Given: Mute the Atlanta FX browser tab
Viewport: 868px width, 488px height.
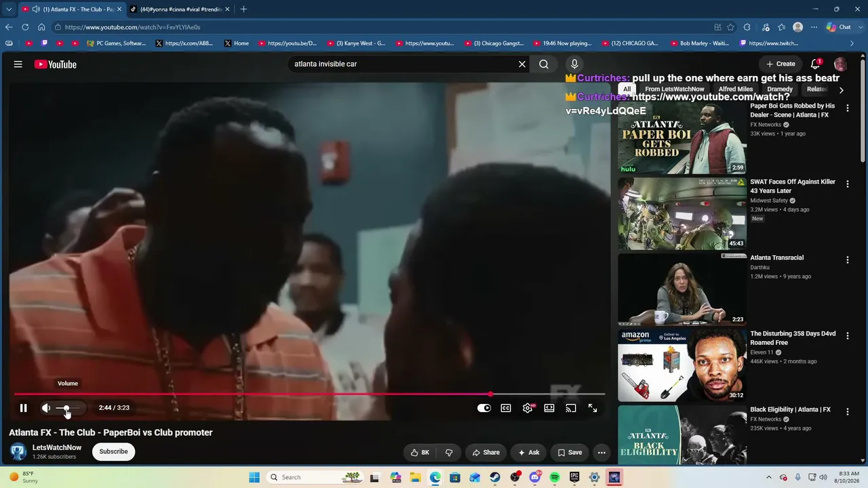Looking at the screenshot, I should pos(36,9).
